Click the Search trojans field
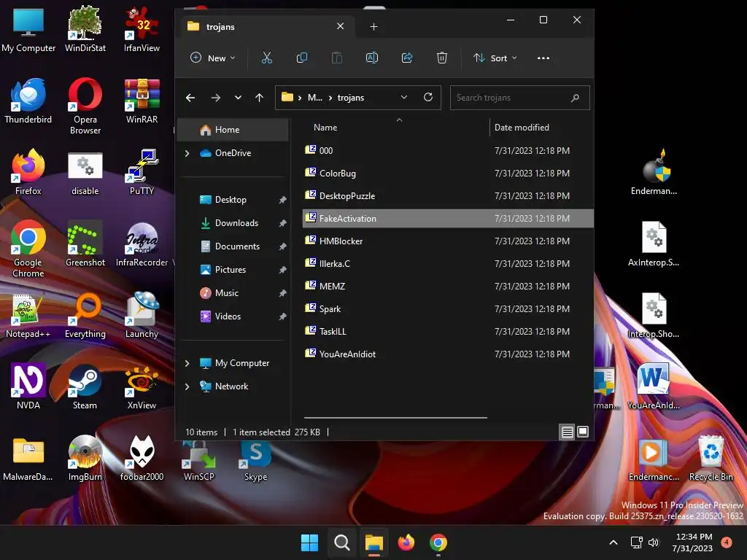Viewport: 747px width, 560px height. click(x=519, y=98)
